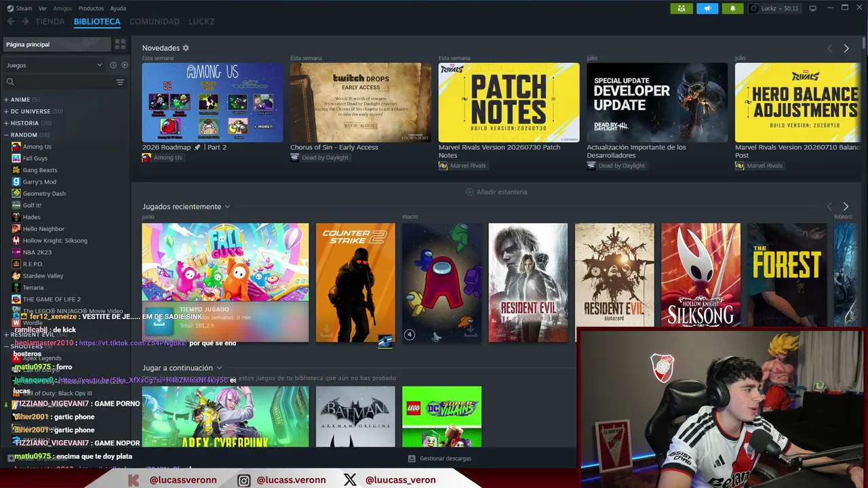868x488 pixels.
Task: Open Marvel Rivals Version 20260730 Patch Notes
Action: pos(499,150)
